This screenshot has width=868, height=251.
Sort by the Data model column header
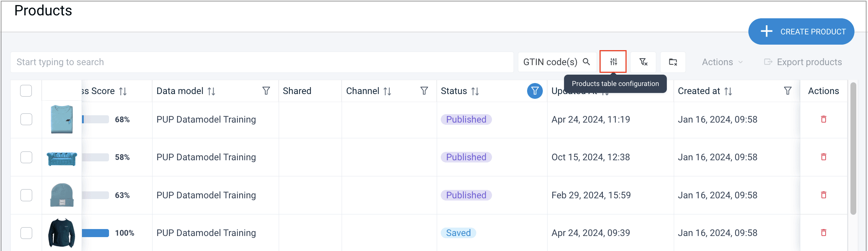pos(211,91)
